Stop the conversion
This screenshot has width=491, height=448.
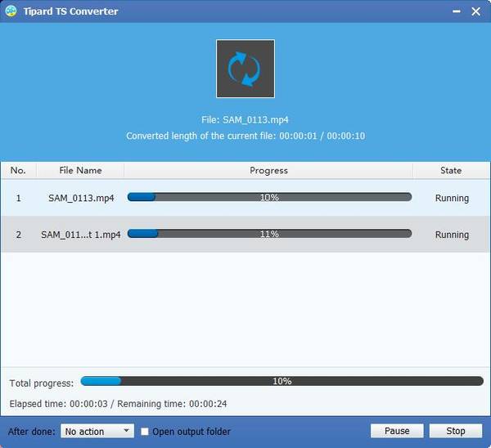pyautogui.click(x=456, y=431)
